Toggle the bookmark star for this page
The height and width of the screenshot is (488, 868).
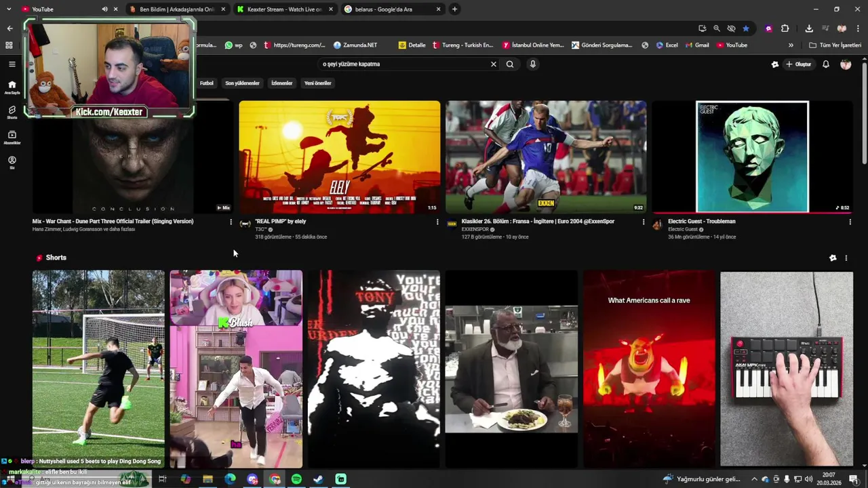click(746, 28)
